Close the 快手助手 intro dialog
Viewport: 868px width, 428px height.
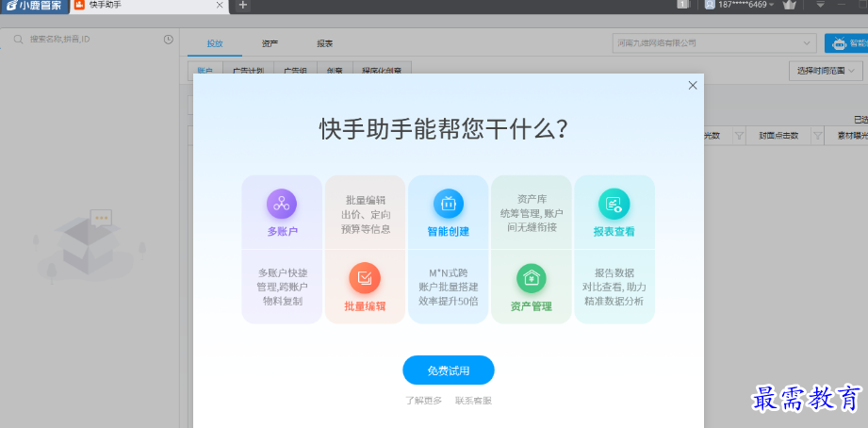point(693,85)
